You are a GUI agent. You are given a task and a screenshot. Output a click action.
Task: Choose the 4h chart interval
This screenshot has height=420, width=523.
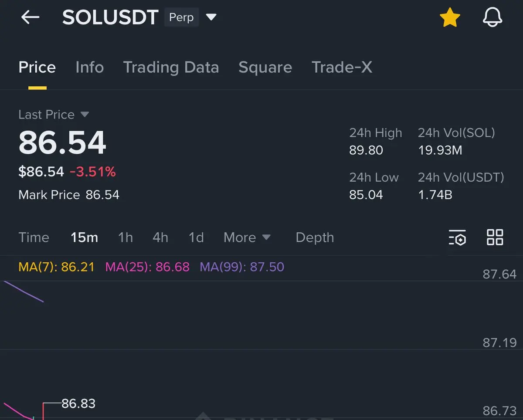(x=160, y=237)
